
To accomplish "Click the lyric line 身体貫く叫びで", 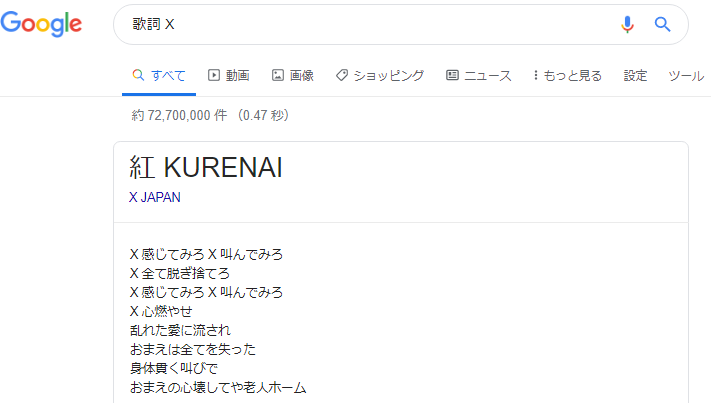I will pyautogui.click(x=174, y=369).
